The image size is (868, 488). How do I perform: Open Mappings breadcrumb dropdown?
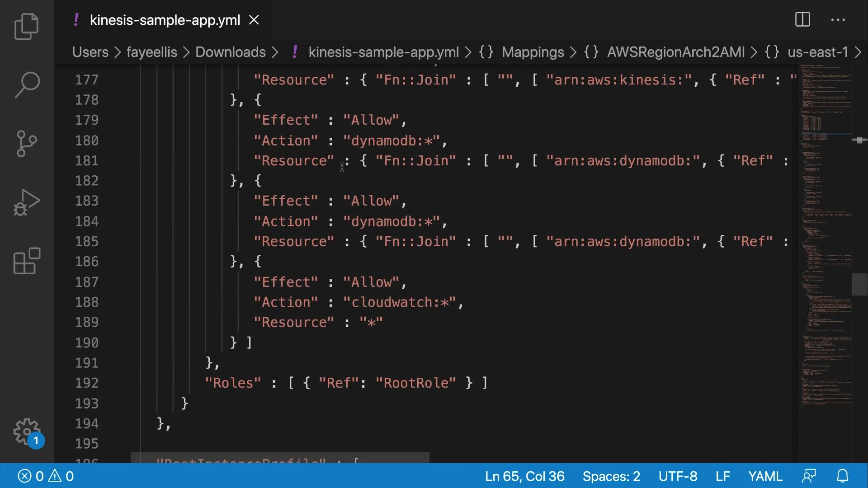coord(533,52)
